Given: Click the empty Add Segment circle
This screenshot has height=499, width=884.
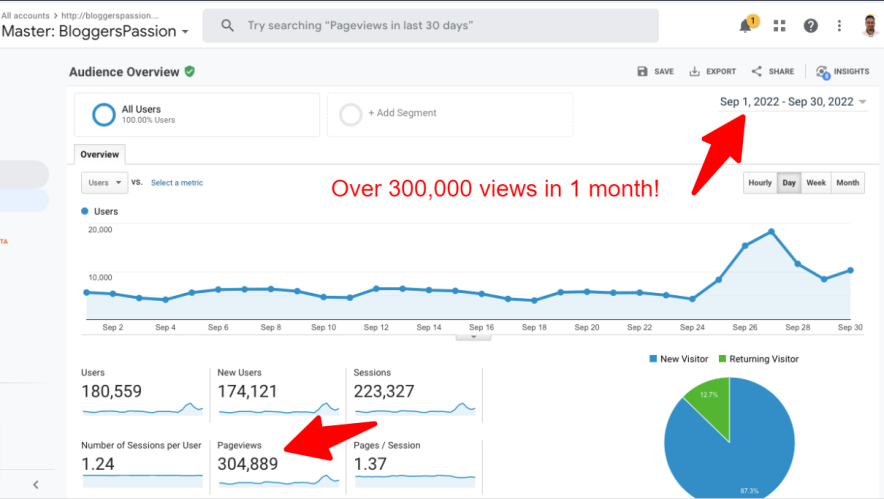Looking at the screenshot, I should coord(350,114).
